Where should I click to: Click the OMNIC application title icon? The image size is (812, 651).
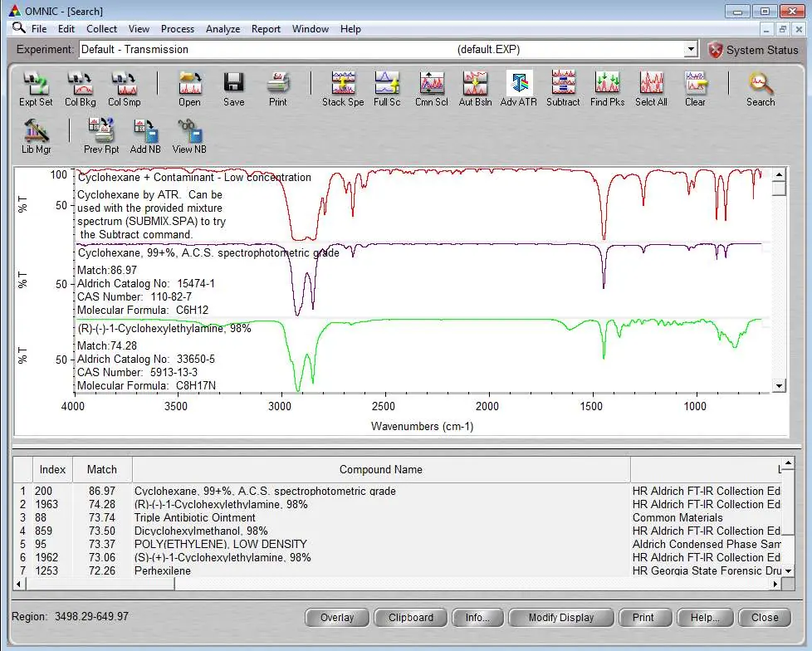(x=15, y=11)
